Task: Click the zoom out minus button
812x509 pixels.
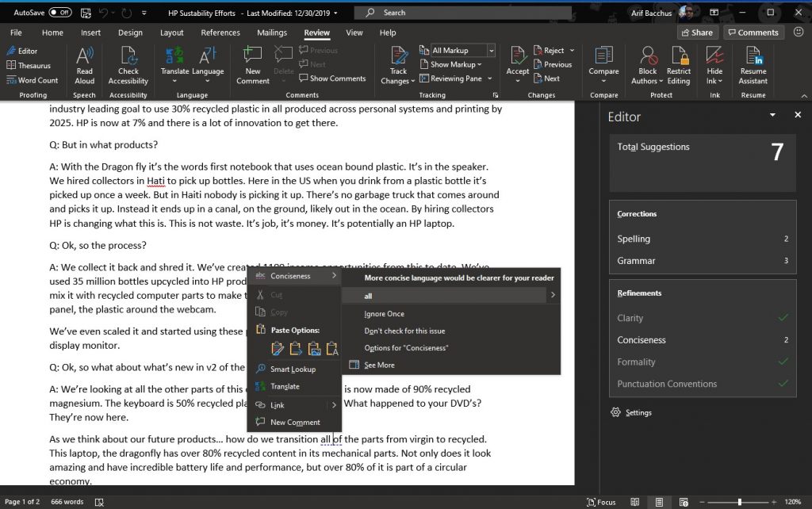Action: pyautogui.click(x=703, y=502)
